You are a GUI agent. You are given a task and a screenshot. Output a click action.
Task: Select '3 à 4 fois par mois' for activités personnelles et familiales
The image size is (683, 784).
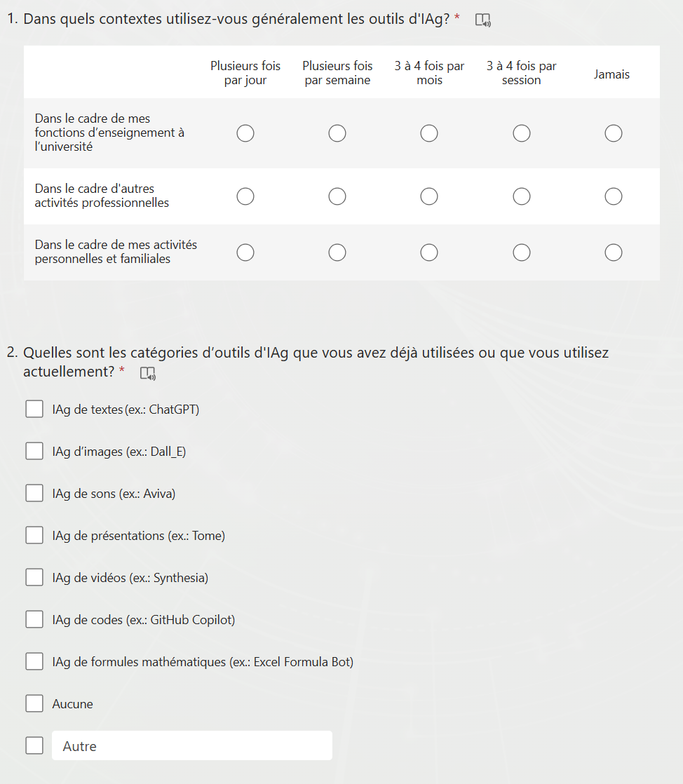429,252
